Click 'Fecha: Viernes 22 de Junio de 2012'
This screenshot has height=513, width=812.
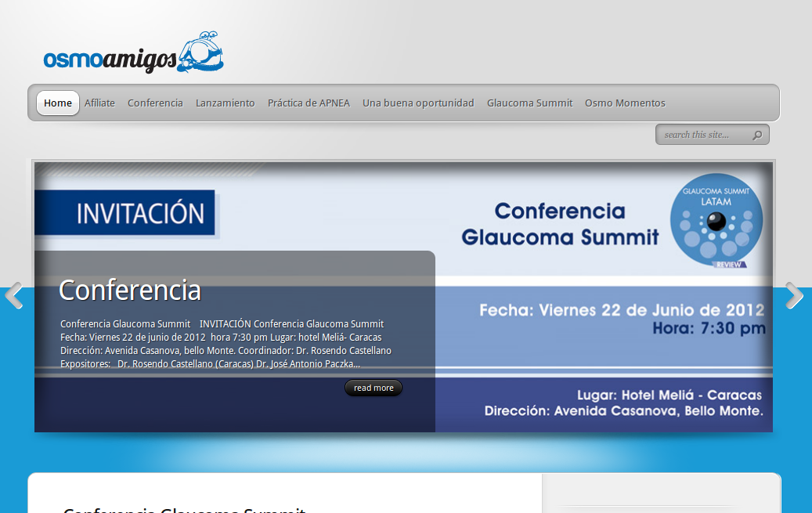coord(622,310)
